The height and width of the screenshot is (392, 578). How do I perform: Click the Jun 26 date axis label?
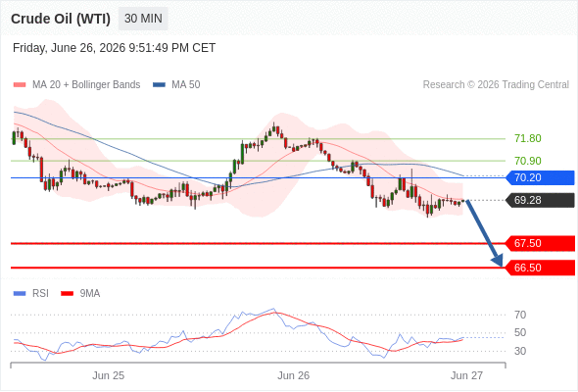pos(294,375)
